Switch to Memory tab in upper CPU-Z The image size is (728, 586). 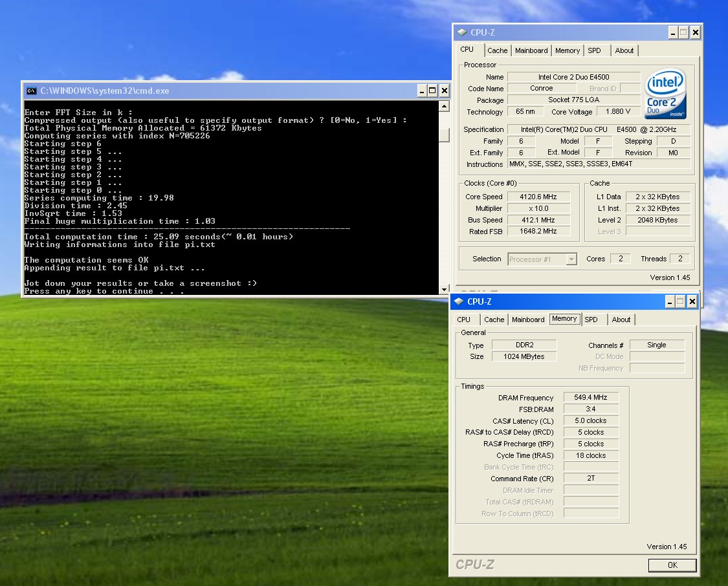point(568,50)
